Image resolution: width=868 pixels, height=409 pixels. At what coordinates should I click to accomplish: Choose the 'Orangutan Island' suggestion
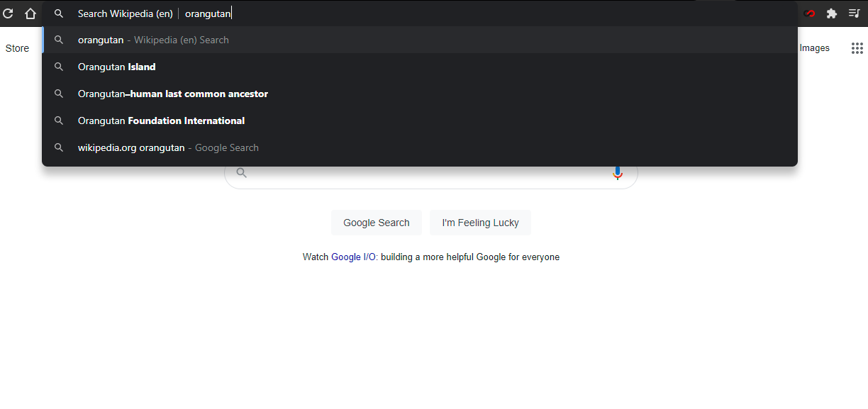(117, 67)
